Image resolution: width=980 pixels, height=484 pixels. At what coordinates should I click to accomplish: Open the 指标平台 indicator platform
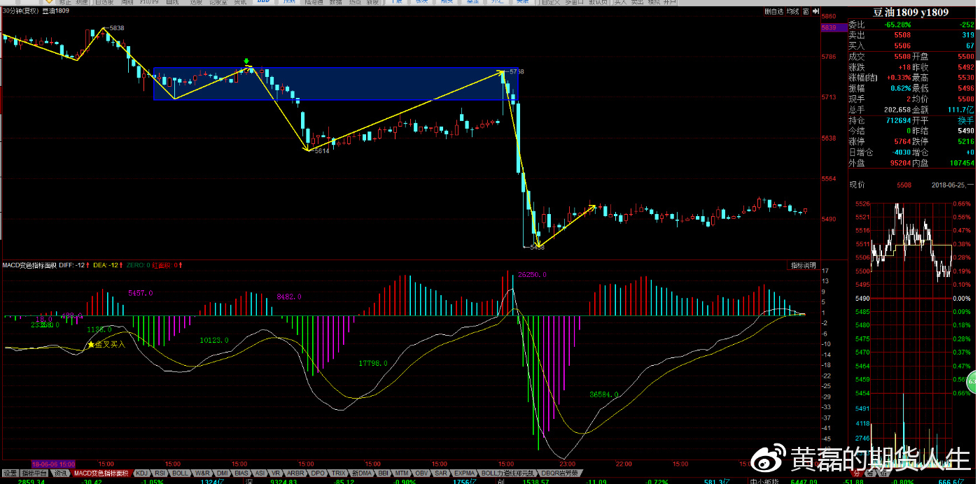click(x=35, y=474)
